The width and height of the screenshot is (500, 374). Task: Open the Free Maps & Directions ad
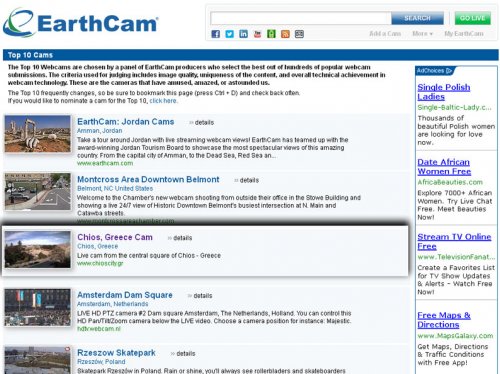444,320
